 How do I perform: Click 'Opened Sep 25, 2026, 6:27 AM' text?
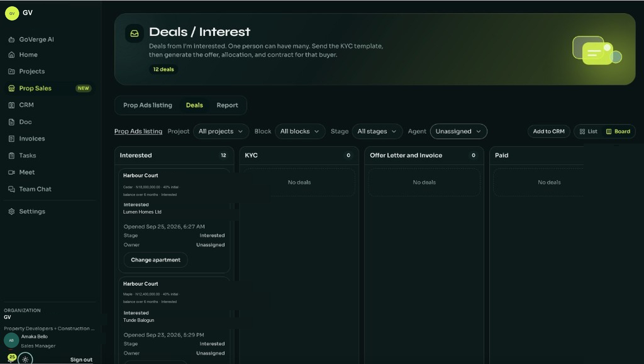(x=164, y=227)
